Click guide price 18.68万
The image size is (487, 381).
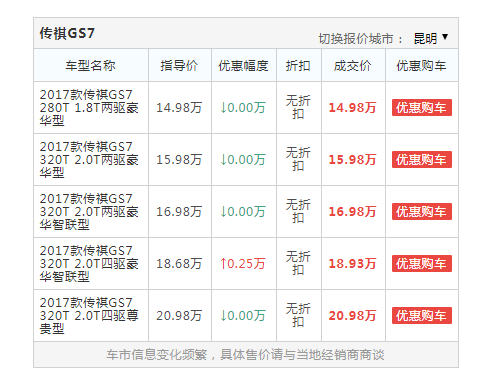(x=179, y=263)
